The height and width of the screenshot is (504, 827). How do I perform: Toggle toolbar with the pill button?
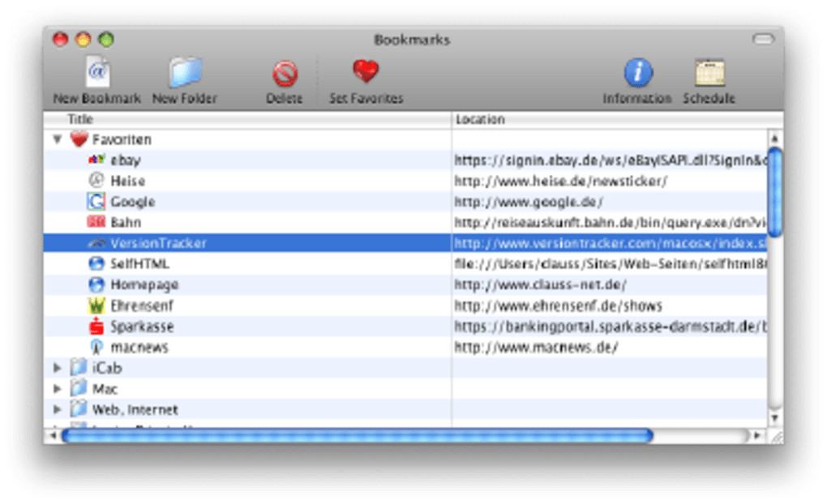pyautogui.click(x=763, y=39)
